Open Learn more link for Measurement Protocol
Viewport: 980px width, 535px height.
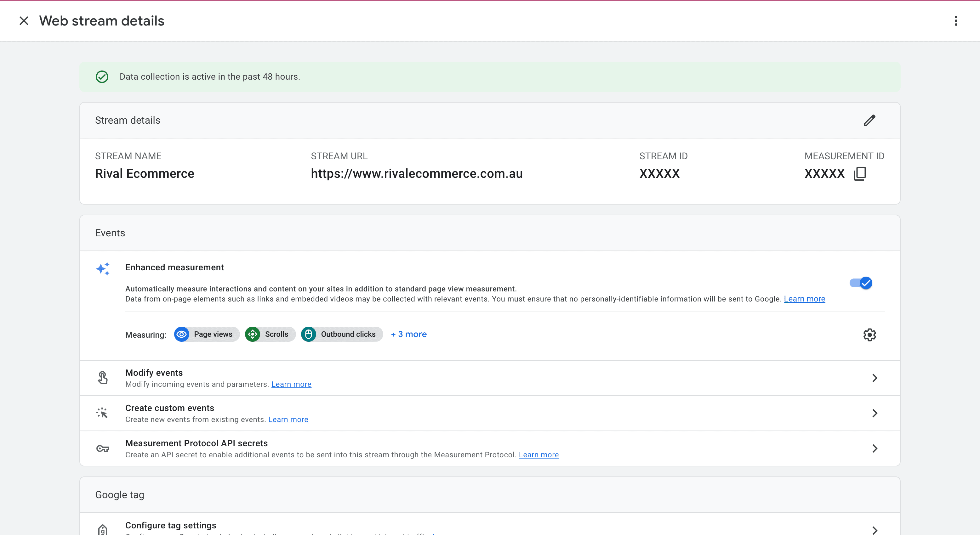click(538, 455)
